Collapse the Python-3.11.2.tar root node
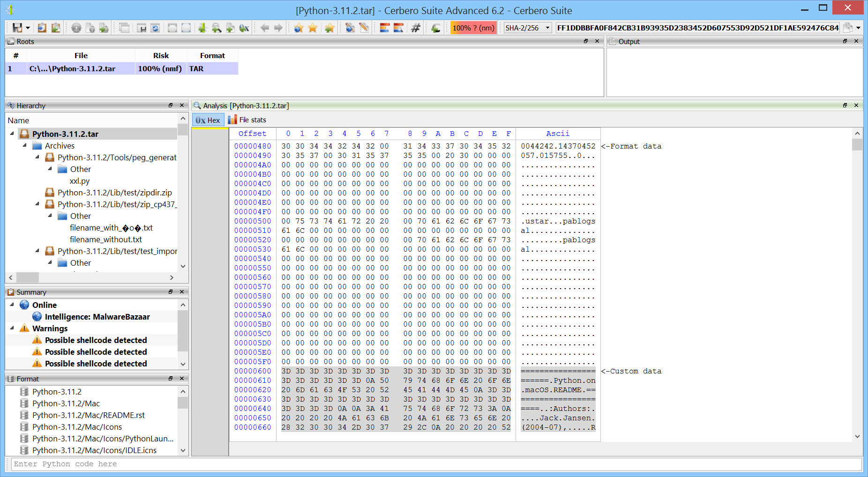The width and height of the screenshot is (868, 477). coord(12,134)
